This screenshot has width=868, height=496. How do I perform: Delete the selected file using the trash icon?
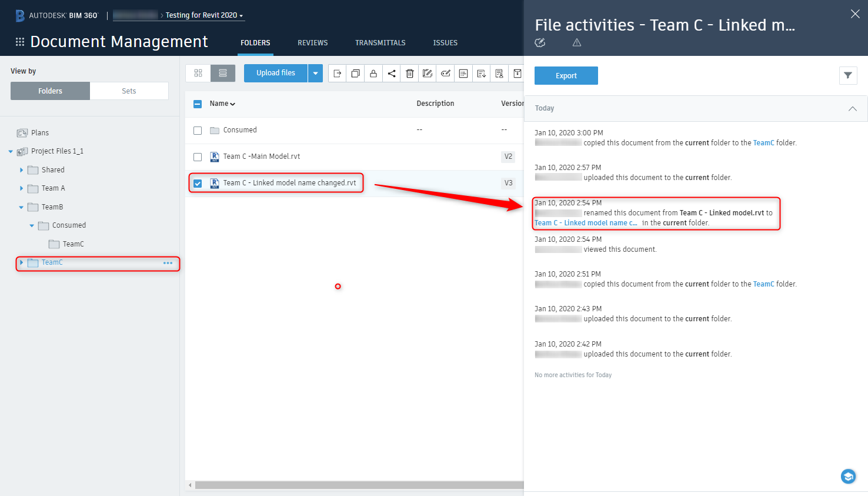[x=409, y=74]
